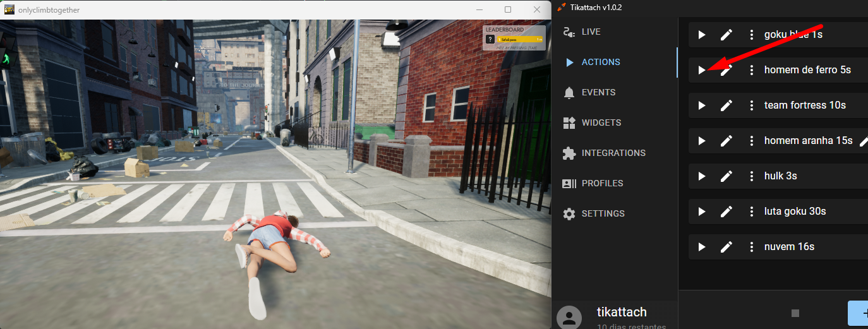This screenshot has height=329, width=868.
Task: Edit the nuvem 16s action
Action: coord(726,247)
